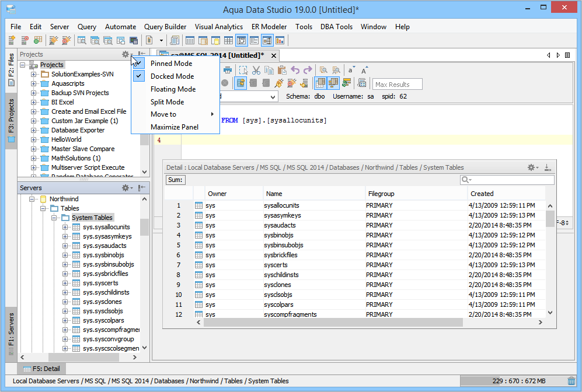Open the Visual Analytics menu
This screenshot has height=392, width=582.
pyautogui.click(x=219, y=27)
